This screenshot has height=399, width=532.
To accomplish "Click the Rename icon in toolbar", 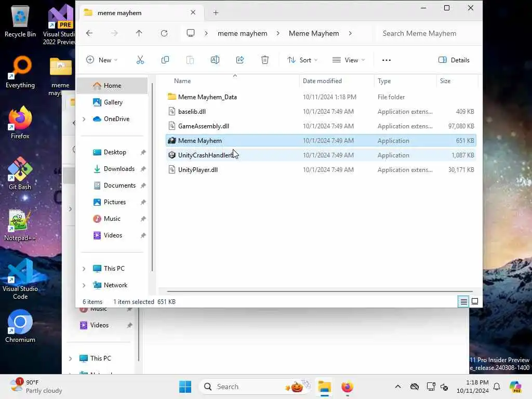I will pos(215,60).
